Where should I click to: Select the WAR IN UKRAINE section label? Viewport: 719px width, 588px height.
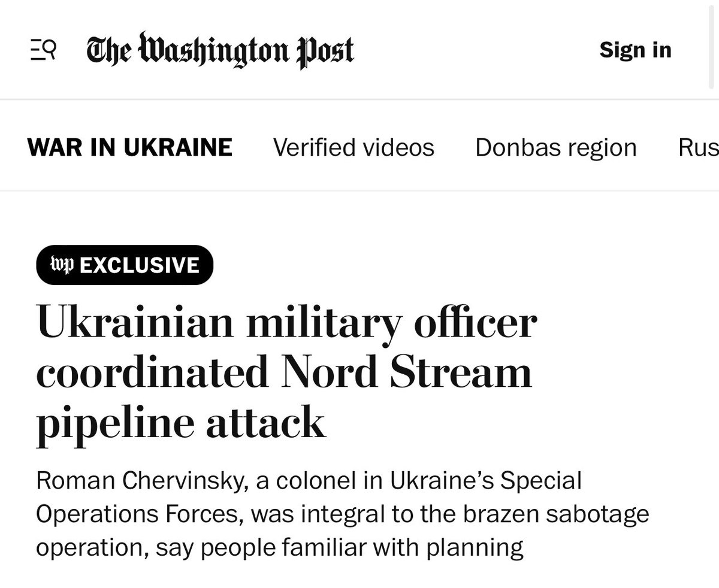coord(129,147)
